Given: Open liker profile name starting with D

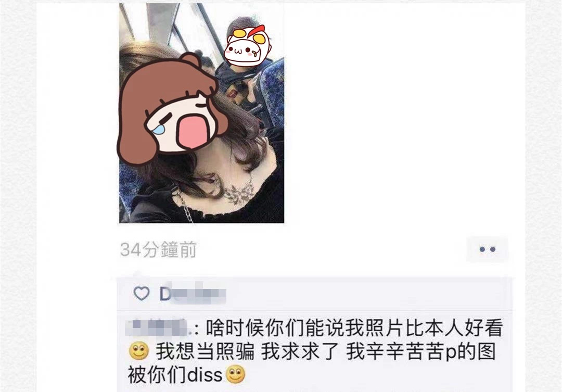Looking at the screenshot, I should click(193, 294).
